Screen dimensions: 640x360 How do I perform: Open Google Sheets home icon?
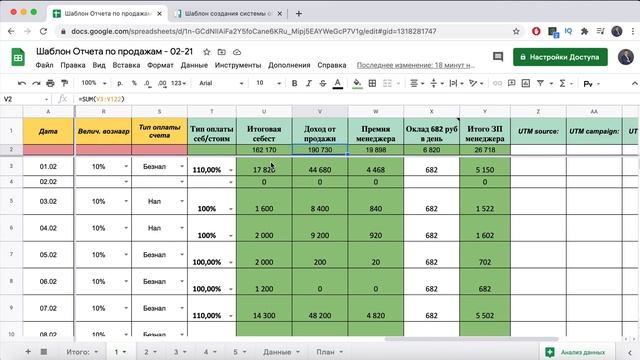(x=18, y=57)
